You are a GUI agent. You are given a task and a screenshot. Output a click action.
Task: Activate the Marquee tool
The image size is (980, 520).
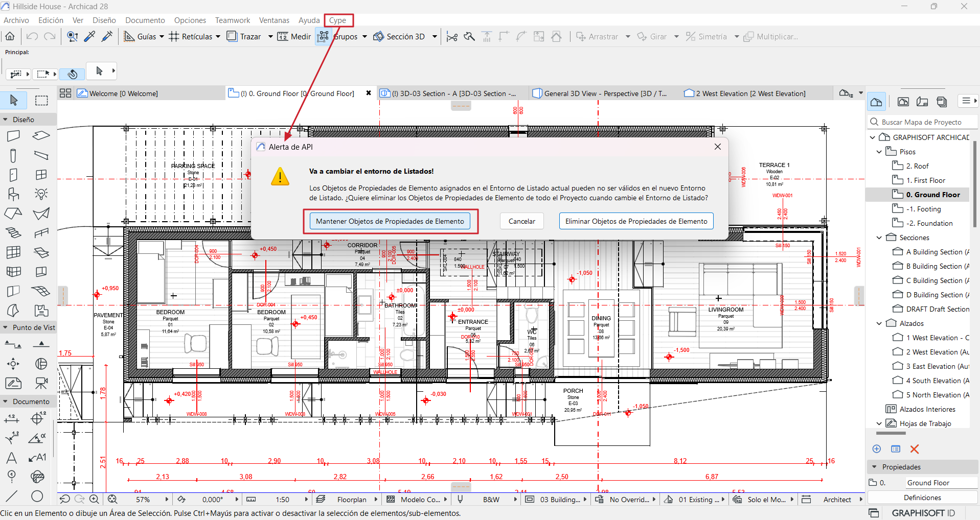tap(41, 100)
